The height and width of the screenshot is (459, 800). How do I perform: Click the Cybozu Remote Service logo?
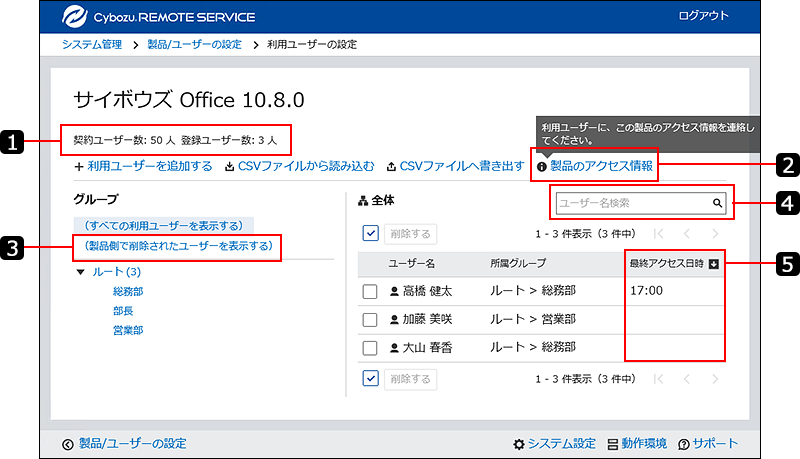point(159,16)
